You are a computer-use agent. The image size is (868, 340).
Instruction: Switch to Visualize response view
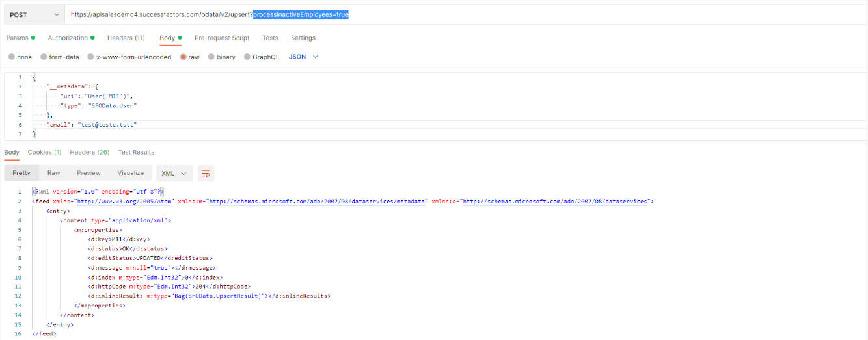tap(131, 173)
